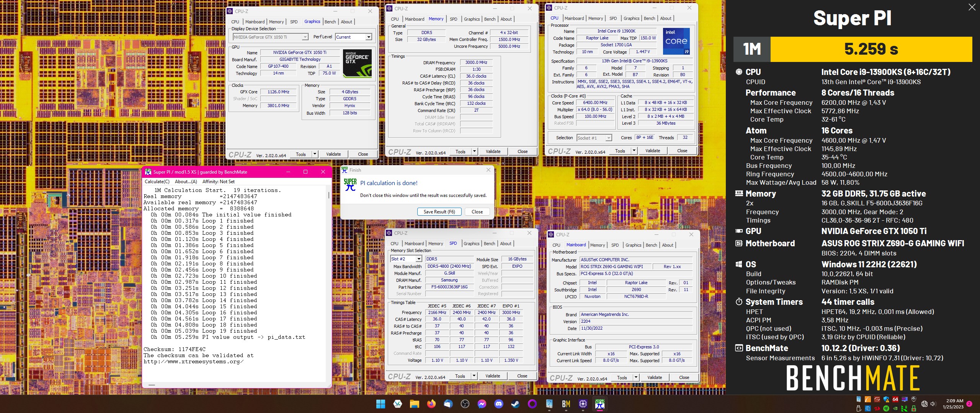This screenshot has width=980, height=413.
Task: Click the xtremesystems.org URL text
Action: pos(193,361)
